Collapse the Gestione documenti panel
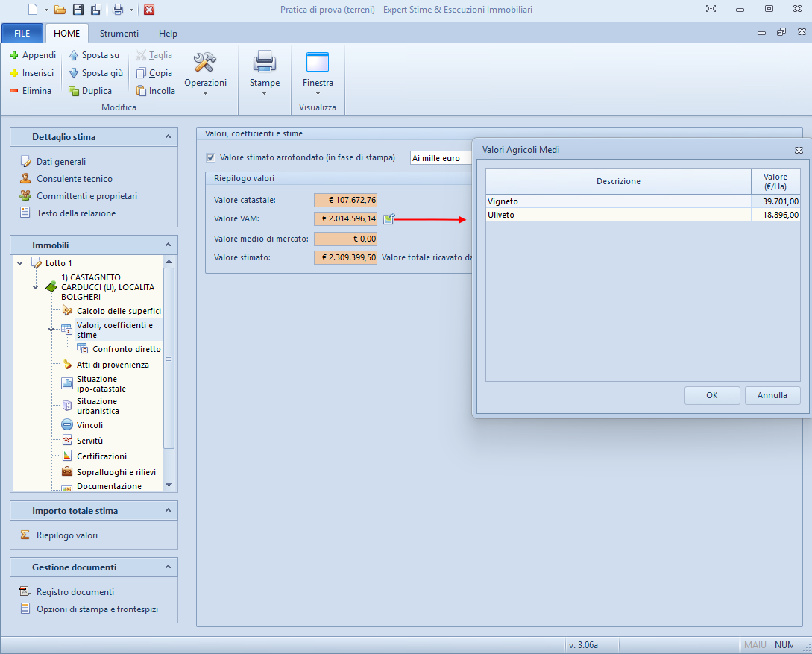The height and width of the screenshot is (654, 812). point(168,567)
